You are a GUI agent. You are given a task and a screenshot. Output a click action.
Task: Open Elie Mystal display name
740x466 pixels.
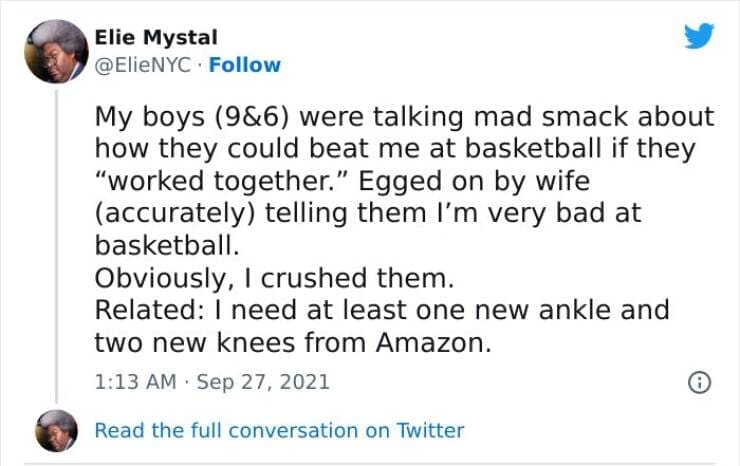tap(155, 38)
